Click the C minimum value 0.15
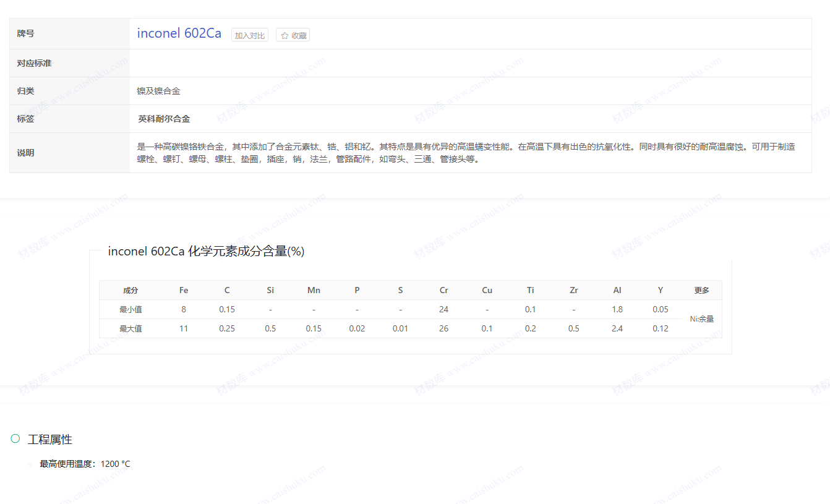The height and width of the screenshot is (504, 830). coord(227,309)
